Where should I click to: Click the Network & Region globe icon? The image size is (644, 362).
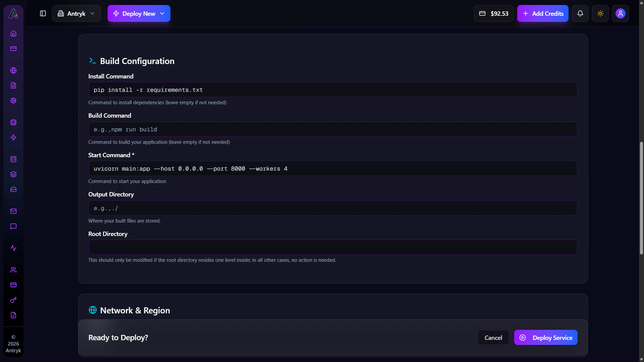click(x=93, y=310)
